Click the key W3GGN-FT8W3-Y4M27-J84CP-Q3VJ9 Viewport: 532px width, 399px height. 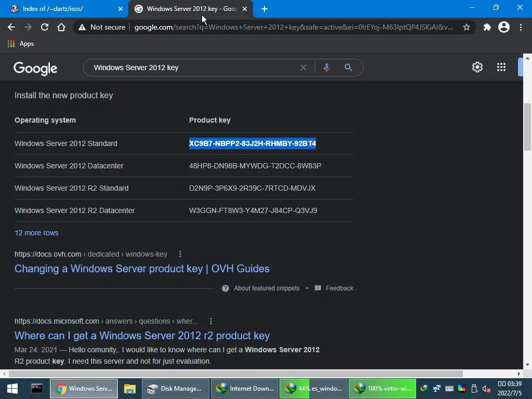pos(253,211)
